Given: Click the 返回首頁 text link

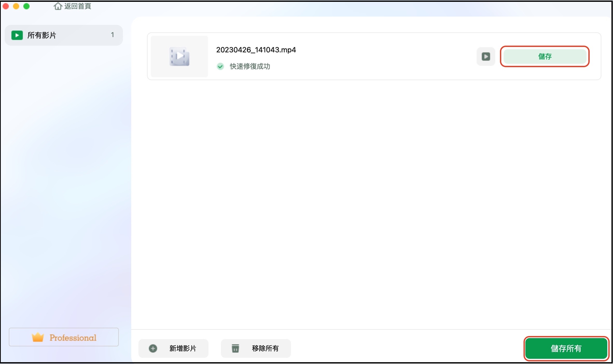Looking at the screenshot, I should pyautogui.click(x=78, y=6).
